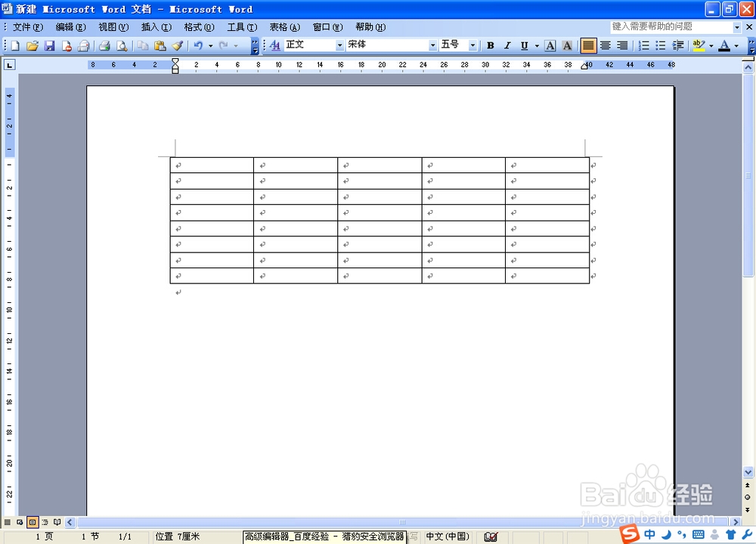The image size is (756, 544).
Task: Open the 视图 menu
Action: pos(113,27)
